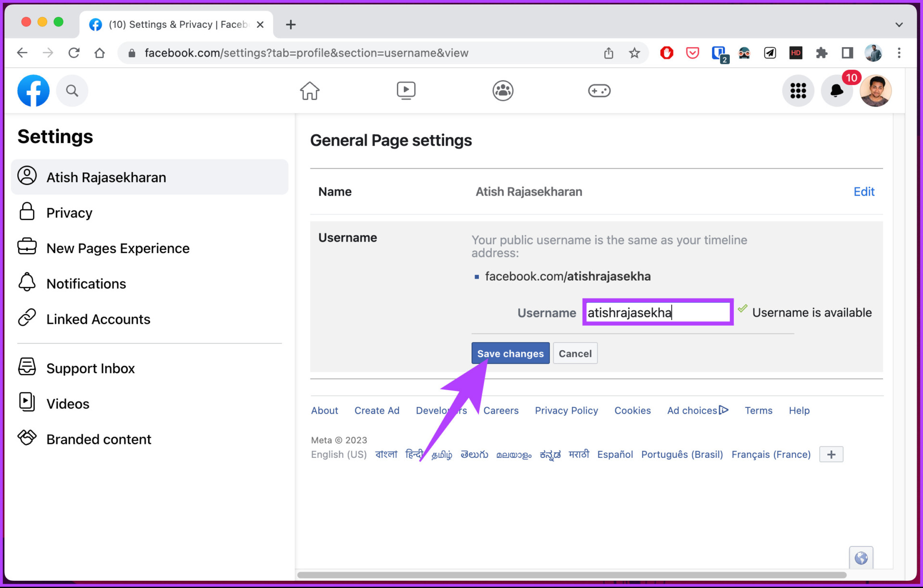Switch language to Marathi (मराठी)
The height and width of the screenshot is (588, 923).
tap(578, 454)
